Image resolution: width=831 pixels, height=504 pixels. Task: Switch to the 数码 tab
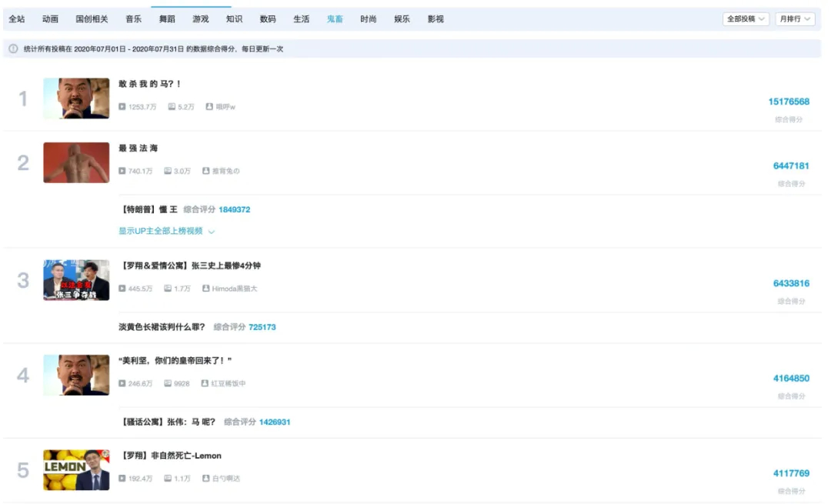click(x=268, y=19)
